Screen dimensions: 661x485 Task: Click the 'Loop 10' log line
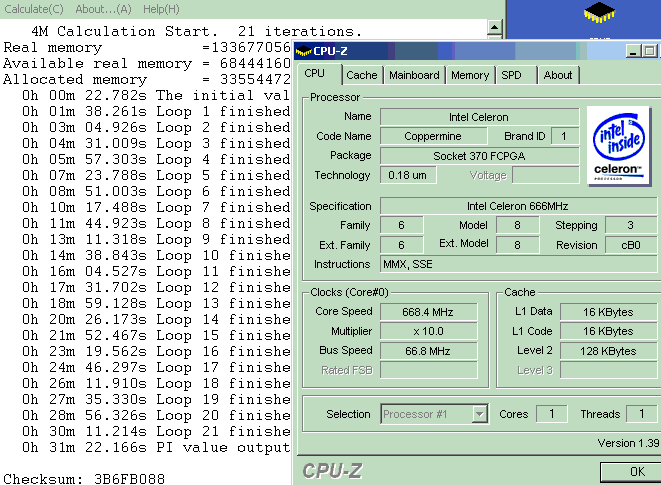pos(156,256)
